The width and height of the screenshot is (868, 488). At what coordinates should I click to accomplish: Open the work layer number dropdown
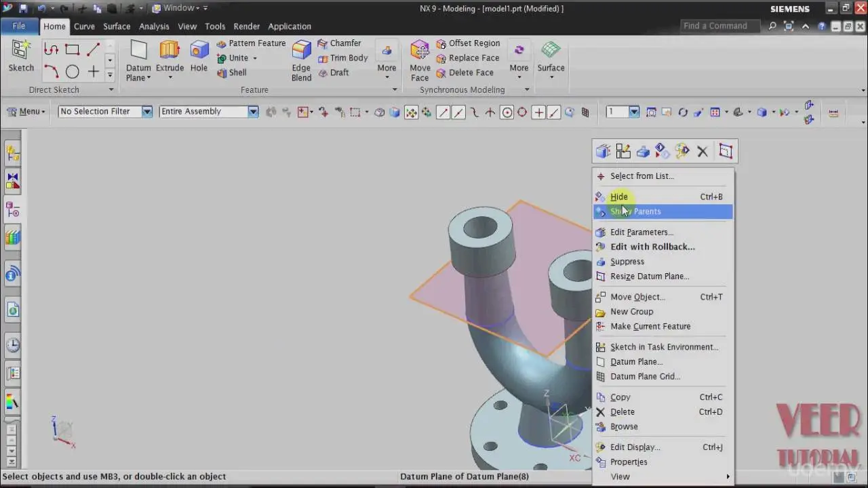click(633, 112)
